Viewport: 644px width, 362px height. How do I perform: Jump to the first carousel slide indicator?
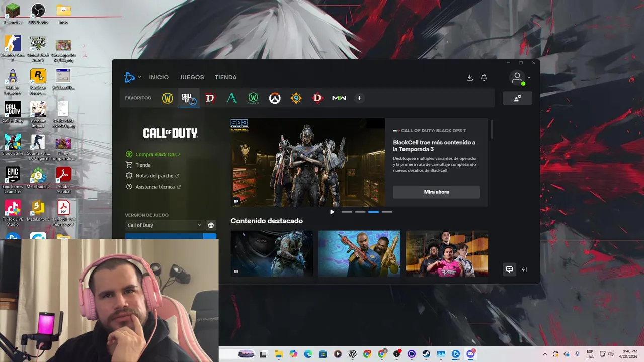point(347,212)
